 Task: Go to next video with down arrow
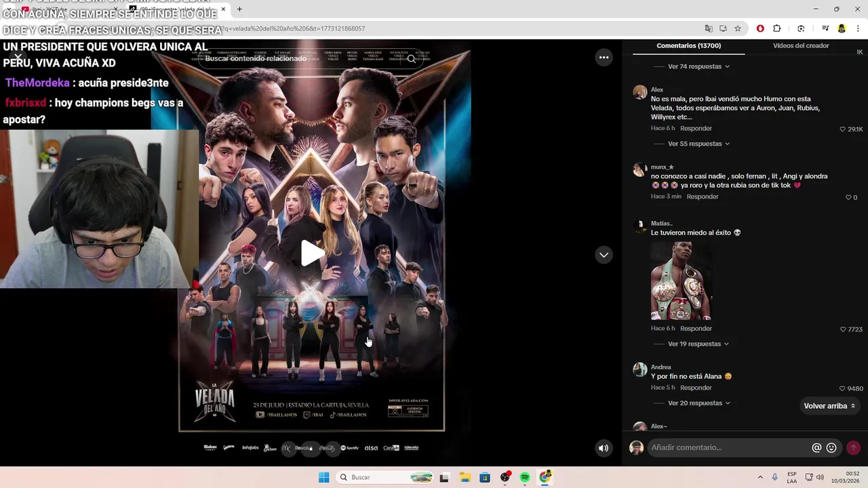tap(604, 255)
